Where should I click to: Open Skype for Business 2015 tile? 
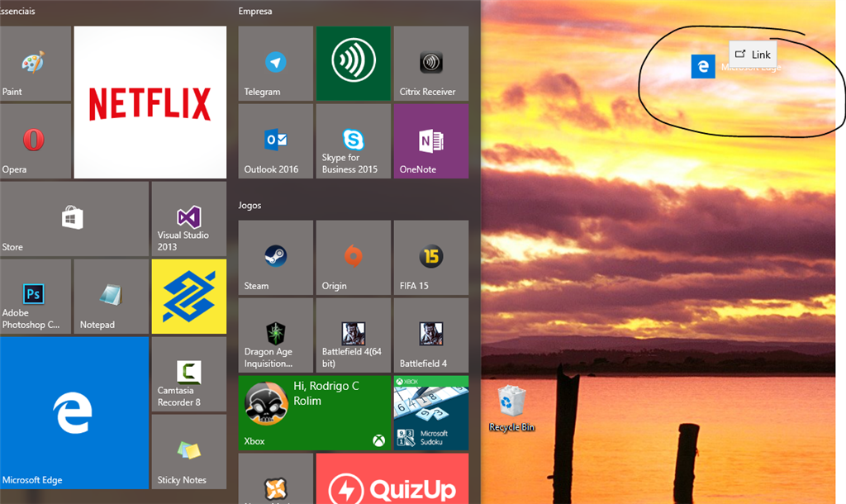coord(354,140)
